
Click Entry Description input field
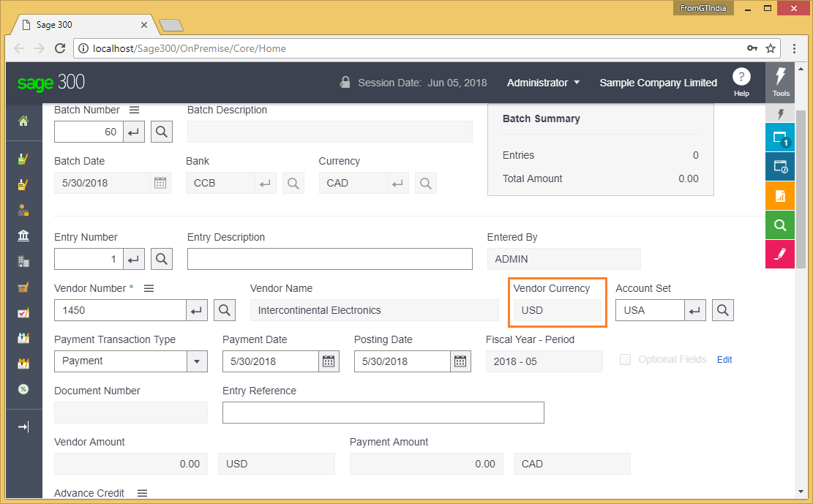[330, 259]
